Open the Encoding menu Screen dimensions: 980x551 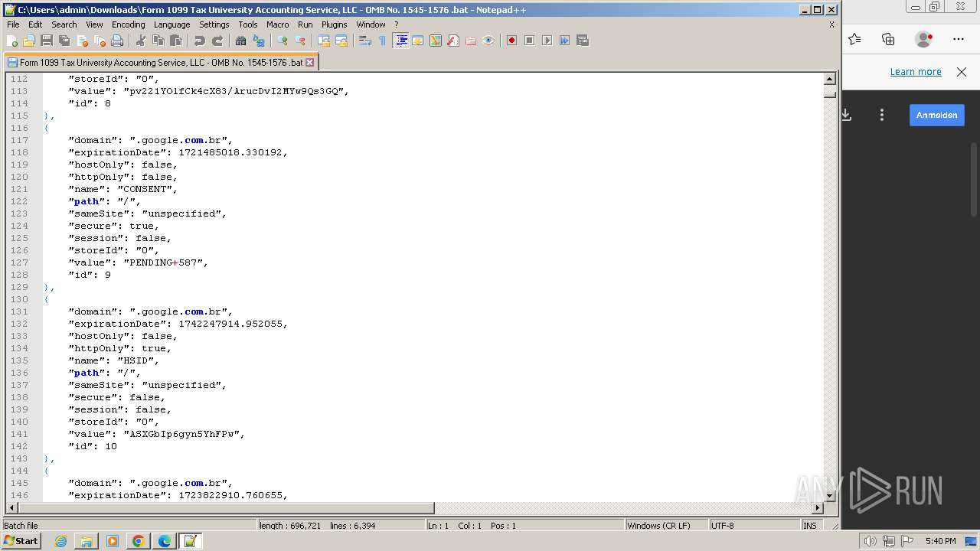(128, 24)
